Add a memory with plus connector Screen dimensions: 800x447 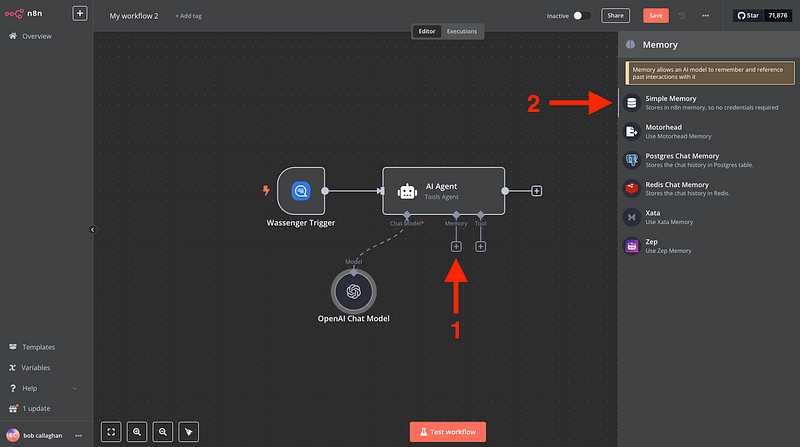click(x=456, y=246)
